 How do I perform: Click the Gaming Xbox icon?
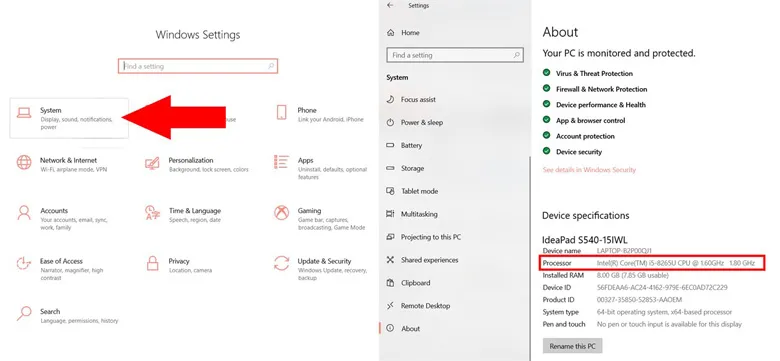[281, 213]
